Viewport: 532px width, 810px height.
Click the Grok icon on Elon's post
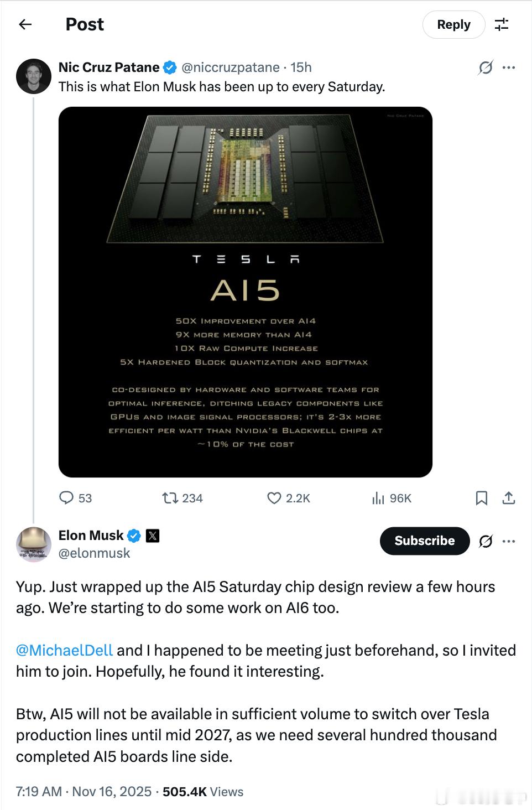pyautogui.click(x=486, y=541)
